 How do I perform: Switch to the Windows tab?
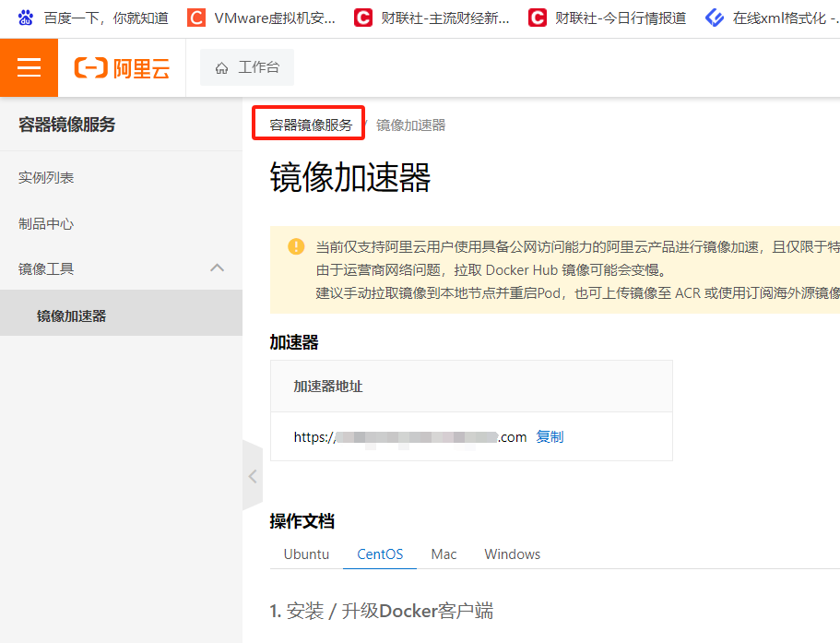512,554
